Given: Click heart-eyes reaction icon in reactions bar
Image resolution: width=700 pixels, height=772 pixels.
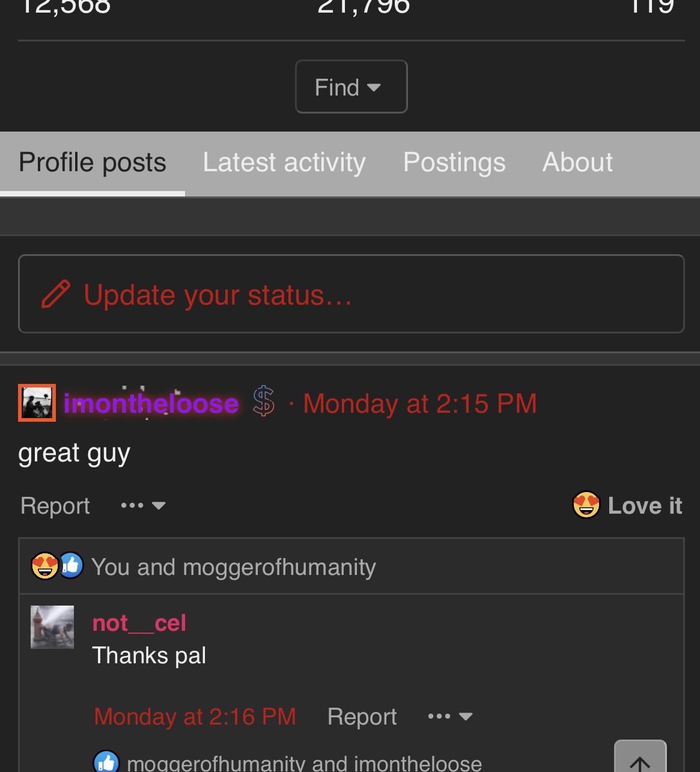Looking at the screenshot, I should pos(44,566).
